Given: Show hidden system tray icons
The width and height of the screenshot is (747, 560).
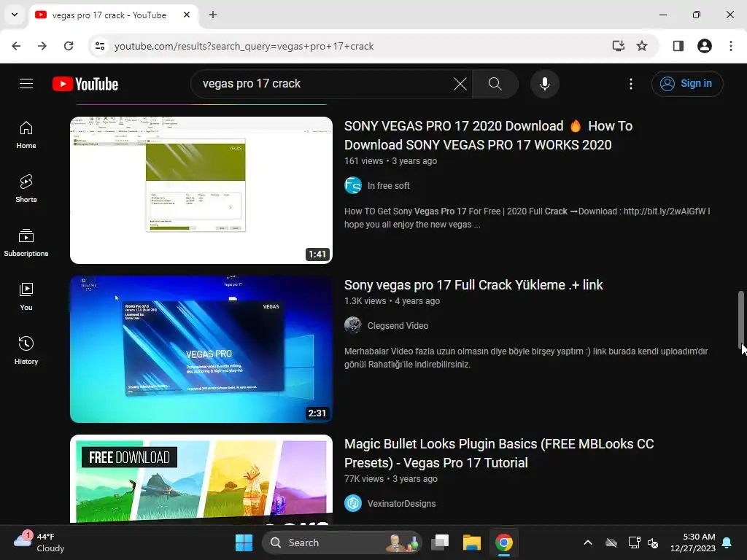Looking at the screenshot, I should click(x=588, y=542).
